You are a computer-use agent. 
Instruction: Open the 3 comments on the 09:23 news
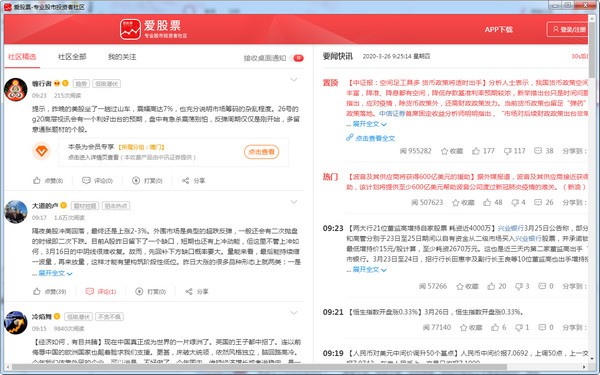pos(522,286)
